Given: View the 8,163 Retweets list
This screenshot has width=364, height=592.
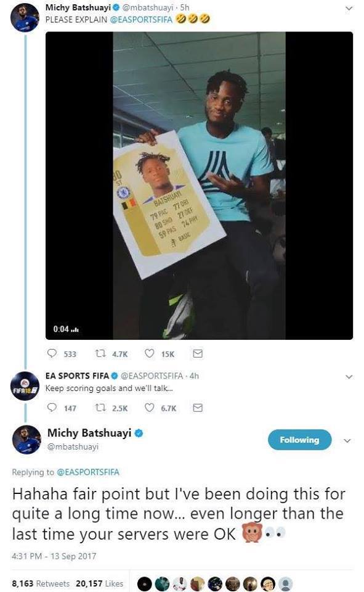Looking at the screenshot, I should click(41, 583).
